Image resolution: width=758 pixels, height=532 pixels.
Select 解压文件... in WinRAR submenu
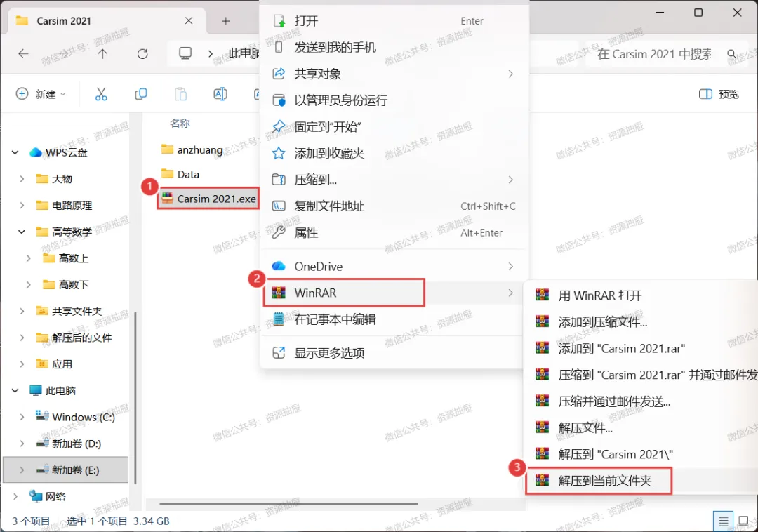coord(642,427)
